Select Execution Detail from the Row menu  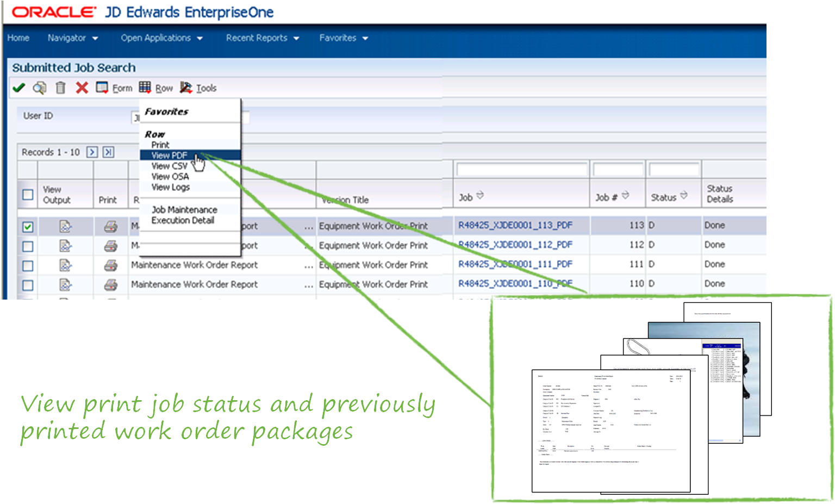click(183, 220)
